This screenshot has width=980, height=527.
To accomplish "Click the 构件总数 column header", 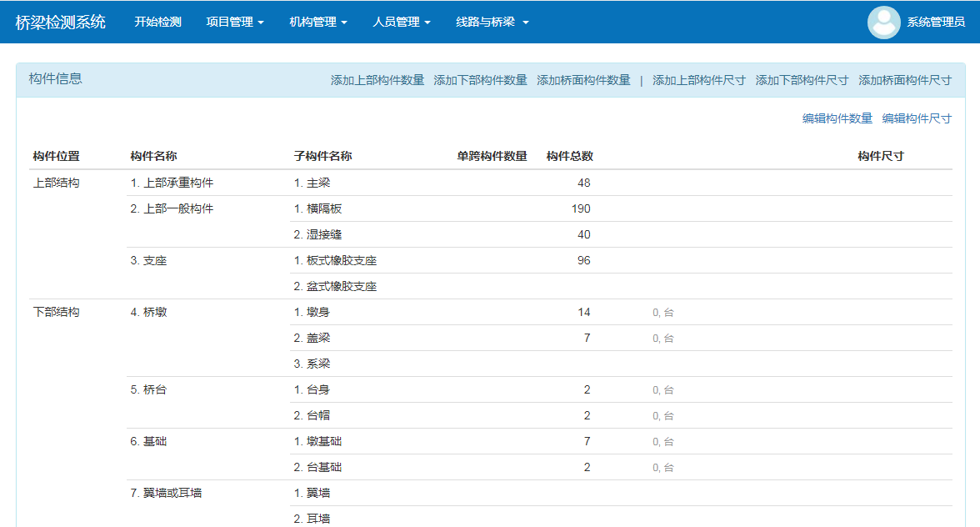I will click(569, 156).
